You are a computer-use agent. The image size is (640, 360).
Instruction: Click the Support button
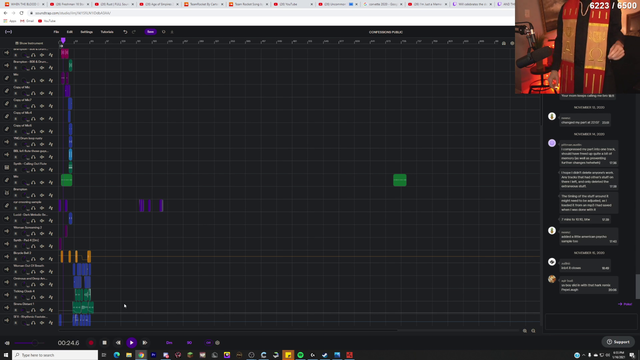[x=618, y=342]
